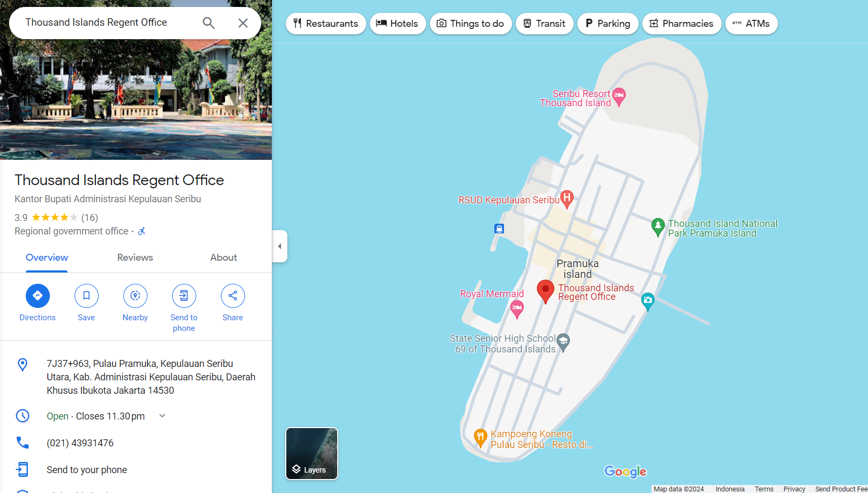This screenshot has height=493, width=868.
Task: Click RSUD Kepulauan Seribu hospital marker
Action: click(x=567, y=198)
